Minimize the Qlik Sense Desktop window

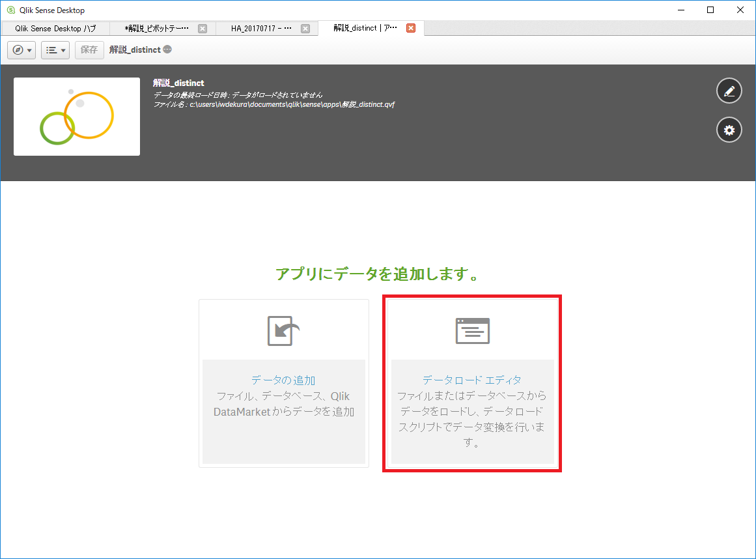[x=680, y=10]
